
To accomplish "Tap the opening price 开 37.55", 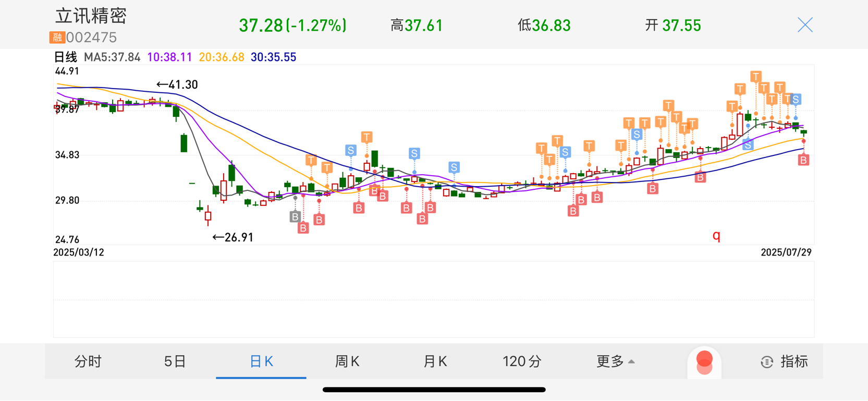I will [673, 26].
